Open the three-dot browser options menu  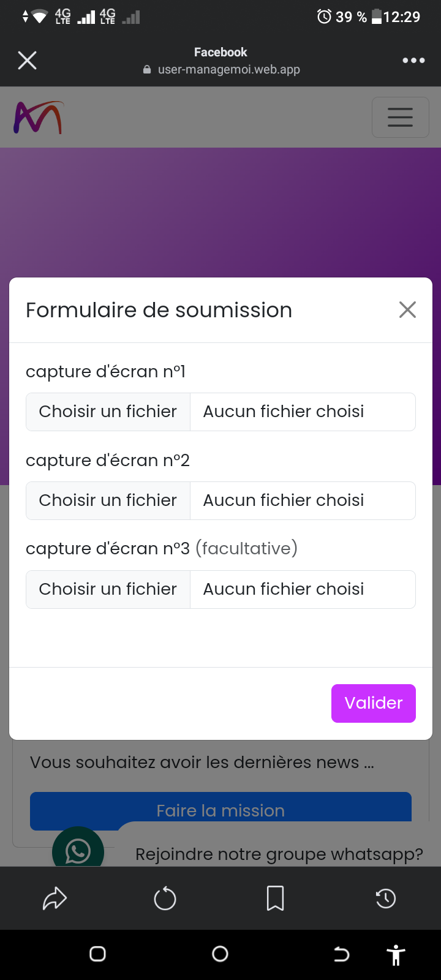tap(413, 60)
